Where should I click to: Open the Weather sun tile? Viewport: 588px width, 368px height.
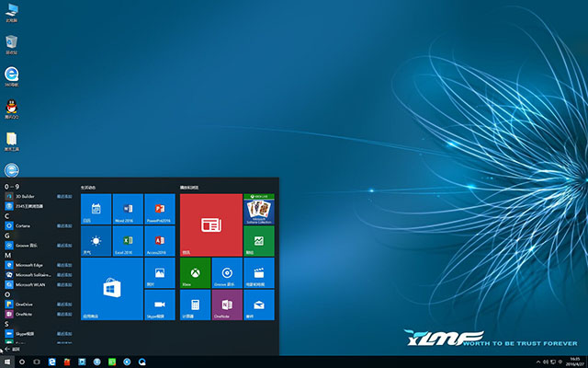click(x=96, y=241)
